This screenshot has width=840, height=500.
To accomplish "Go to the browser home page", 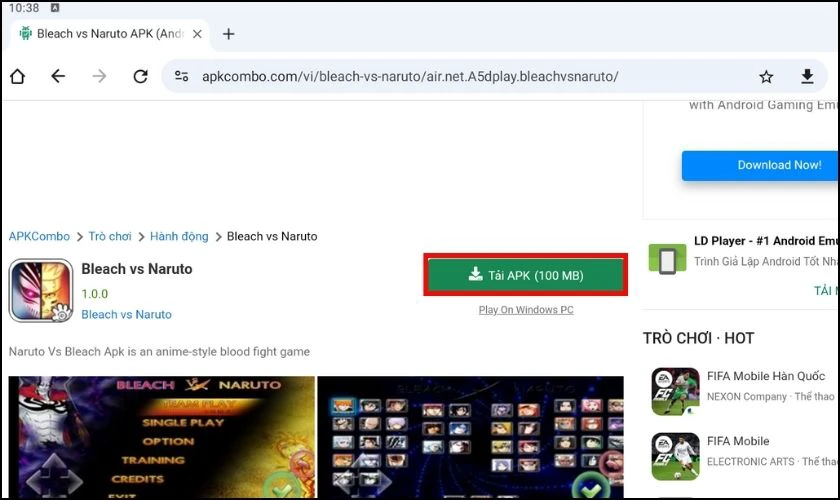I will pyautogui.click(x=18, y=77).
